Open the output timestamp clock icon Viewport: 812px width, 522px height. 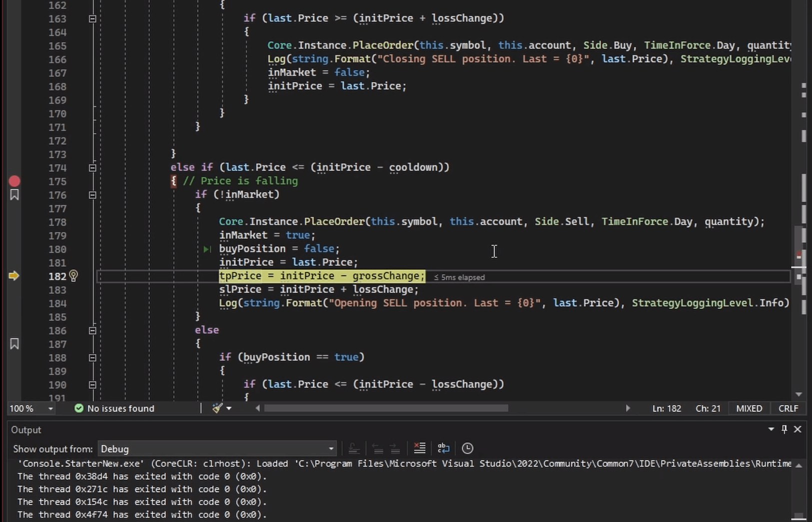(x=467, y=448)
